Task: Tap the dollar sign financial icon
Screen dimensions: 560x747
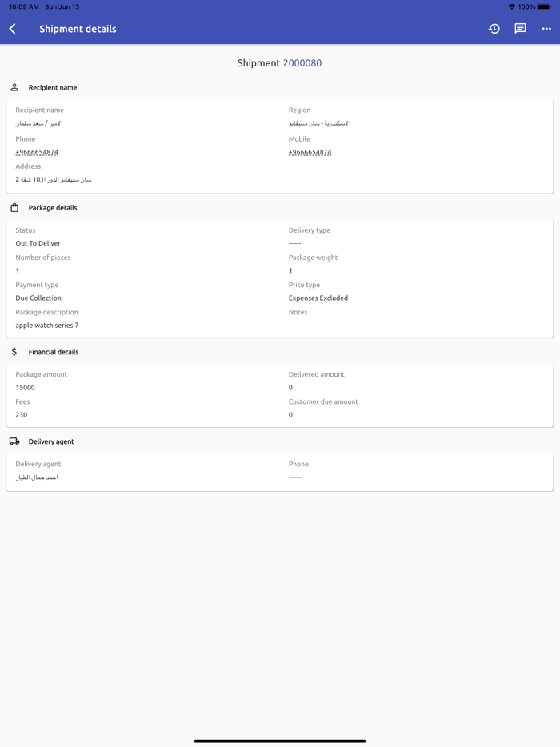Action: click(x=14, y=352)
